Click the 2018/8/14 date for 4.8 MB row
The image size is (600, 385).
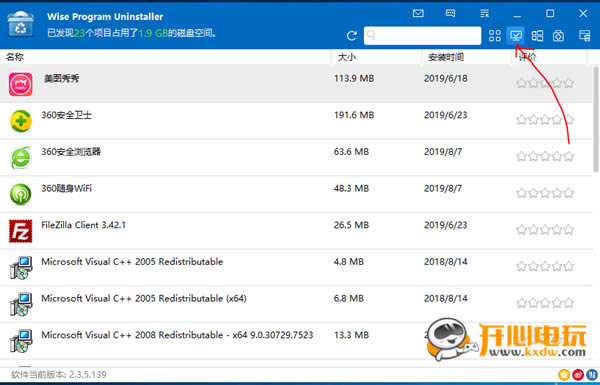click(x=446, y=262)
